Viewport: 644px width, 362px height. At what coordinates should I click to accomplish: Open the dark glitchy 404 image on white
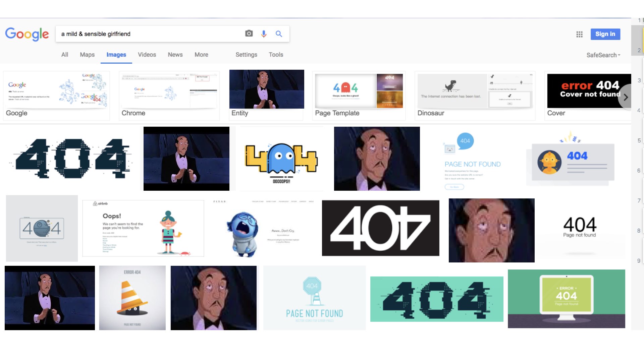click(71, 159)
